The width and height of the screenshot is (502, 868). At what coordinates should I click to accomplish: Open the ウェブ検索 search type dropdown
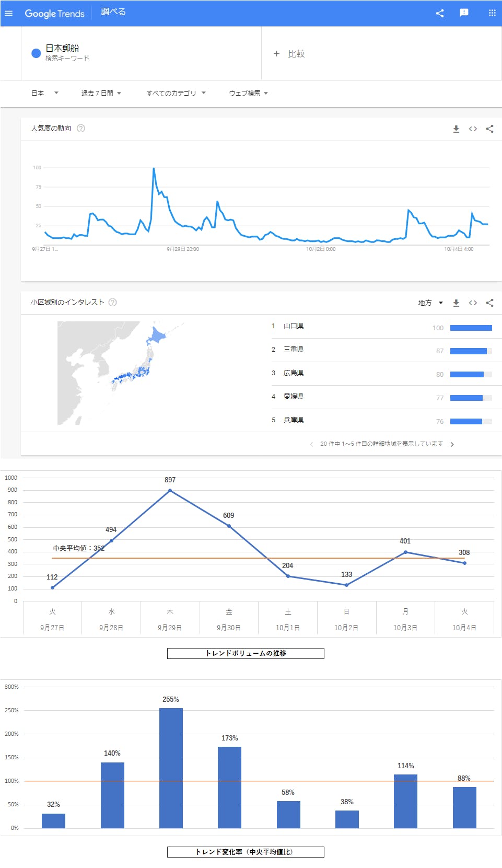coord(248,94)
